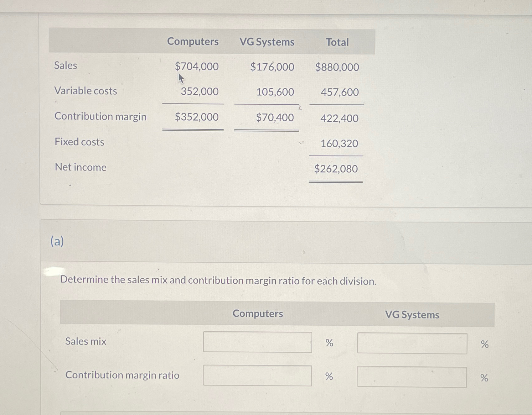Click the Sales figure $176,000 for VG Systems

click(x=272, y=66)
